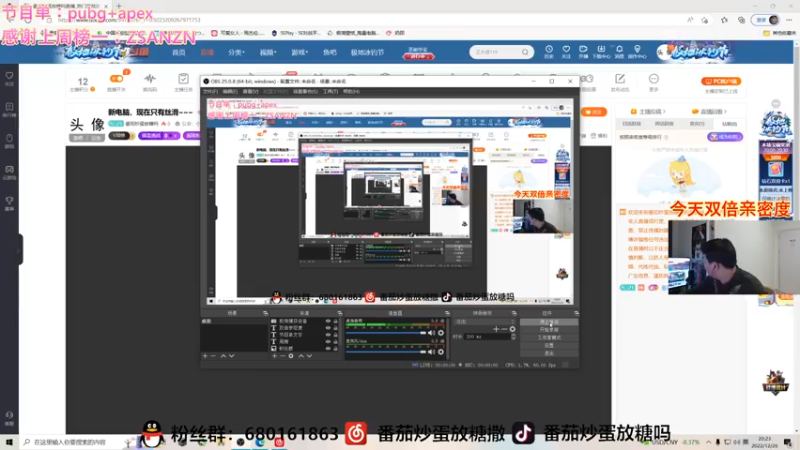Expand the 游戏 dropdown in Douyu nav

(x=299, y=52)
